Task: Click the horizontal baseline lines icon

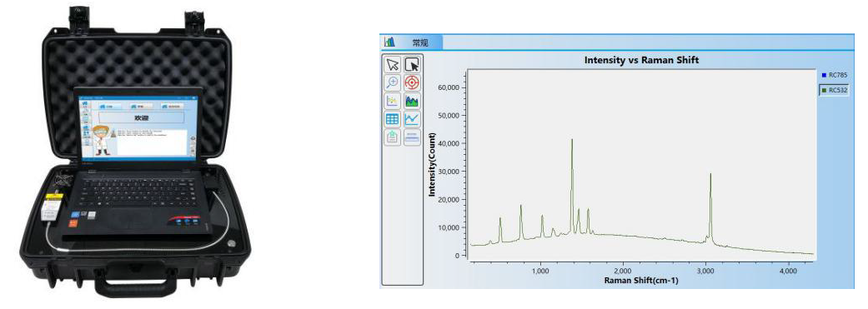Action: tap(412, 137)
